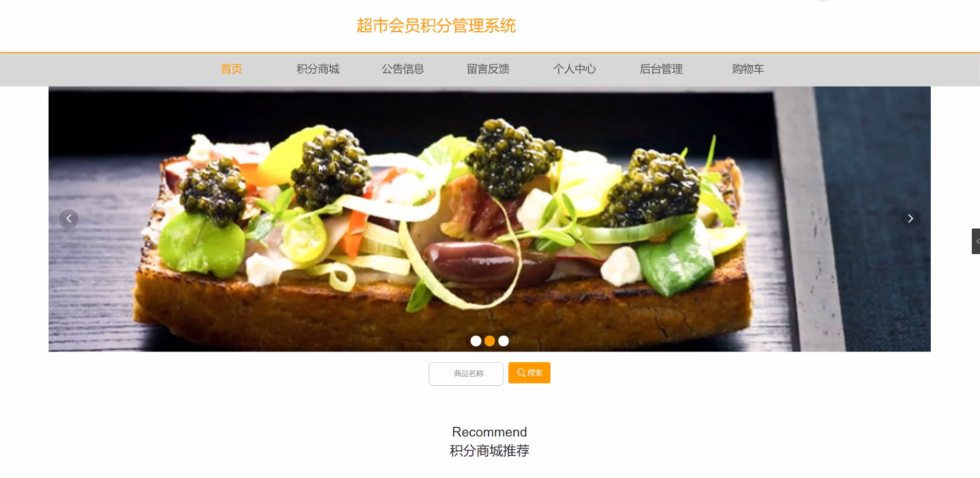Go to 后台管理 admin backend

(661, 69)
